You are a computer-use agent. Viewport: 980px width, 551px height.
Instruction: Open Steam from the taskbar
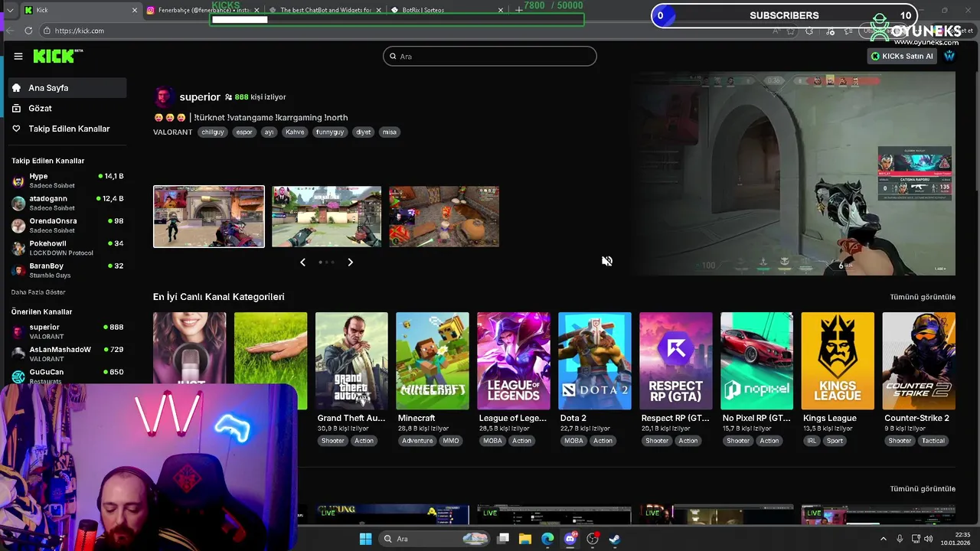coord(614,539)
